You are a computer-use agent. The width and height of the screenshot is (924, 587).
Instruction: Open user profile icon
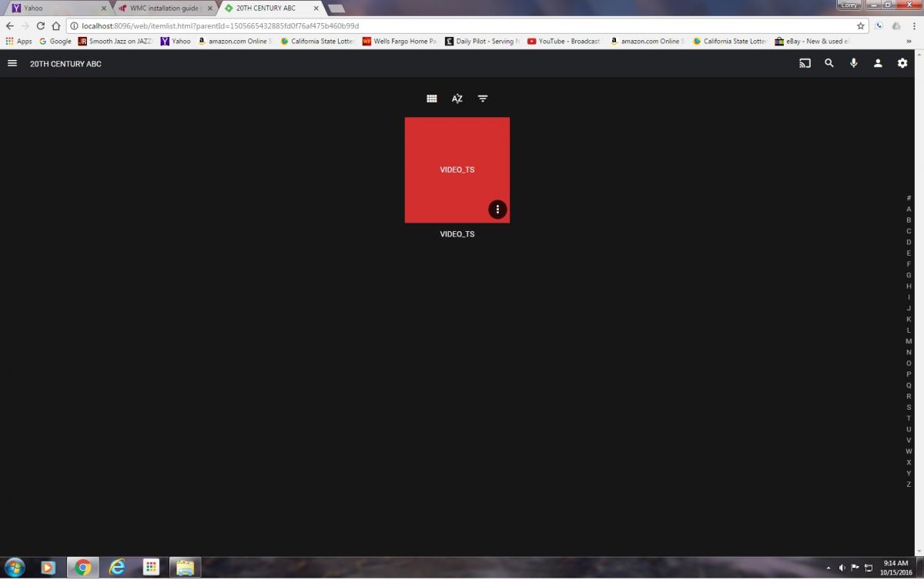(878, 63)
